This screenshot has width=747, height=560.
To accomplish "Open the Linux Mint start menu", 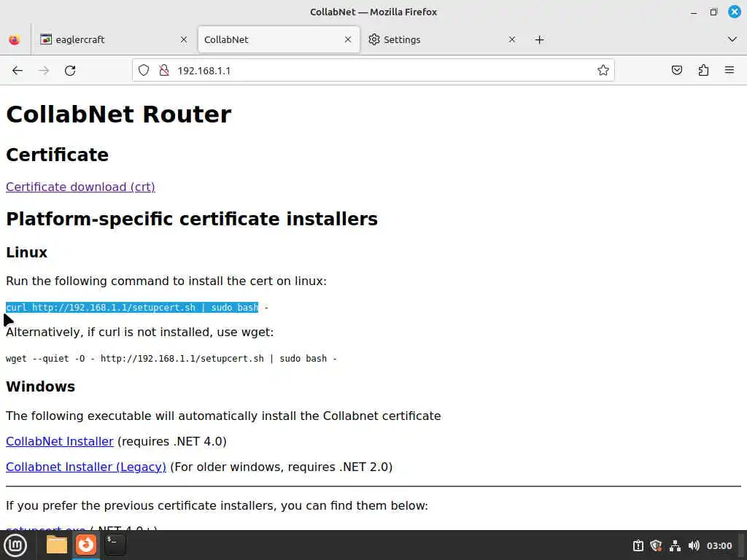I will 15,545.
